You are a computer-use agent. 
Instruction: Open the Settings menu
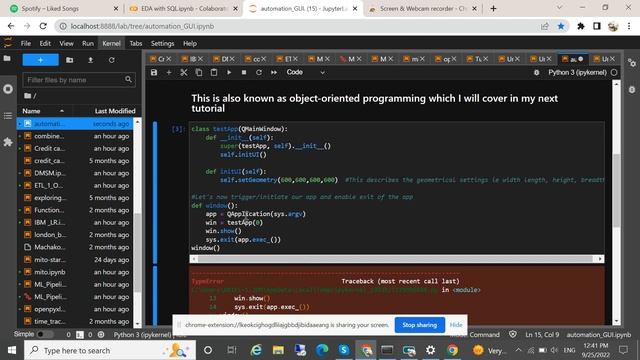pyautogui.click(x=162, y=43)
